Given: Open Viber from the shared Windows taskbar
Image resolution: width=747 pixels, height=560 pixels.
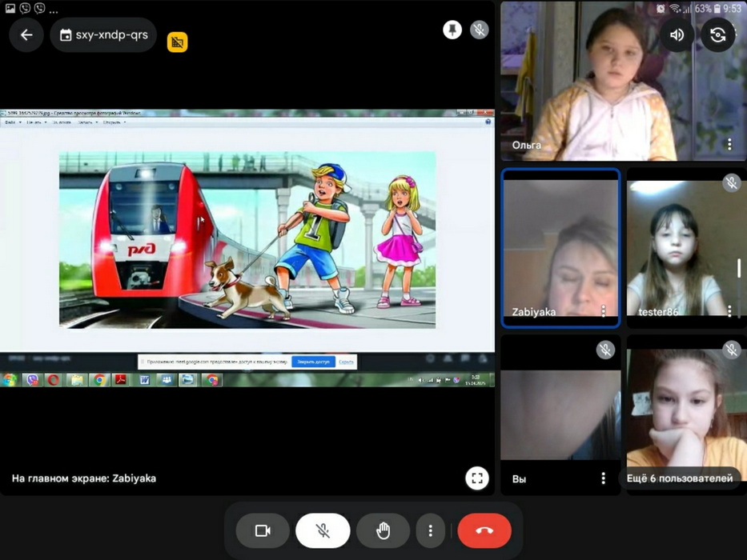Looking at the screenshot, I should 32,380.
